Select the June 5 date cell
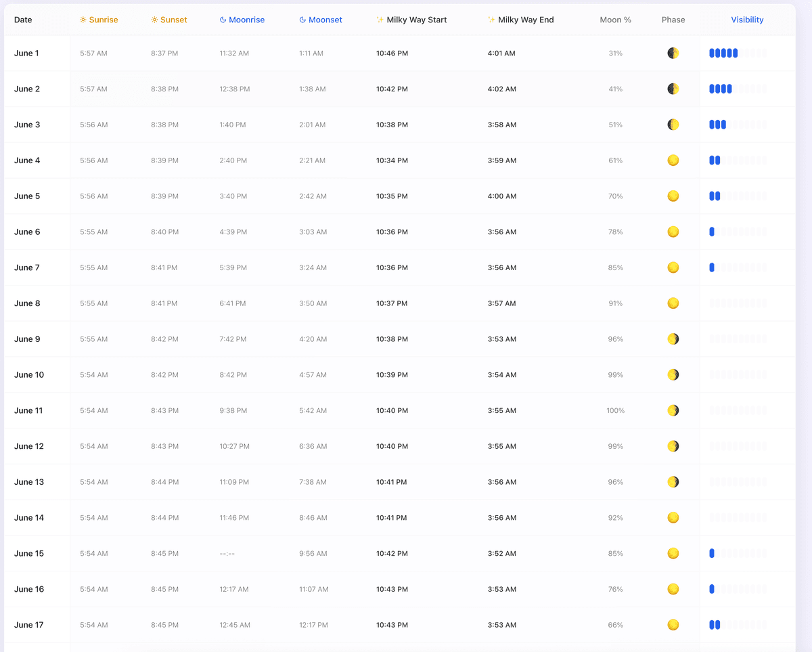 (x=27, y=196)
